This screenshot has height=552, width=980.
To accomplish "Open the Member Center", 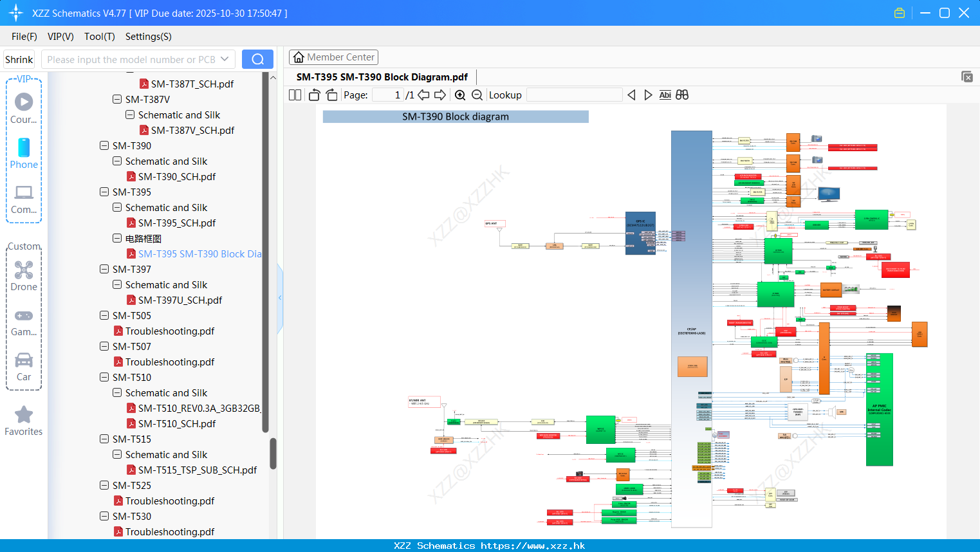I will tap(333, 57).
